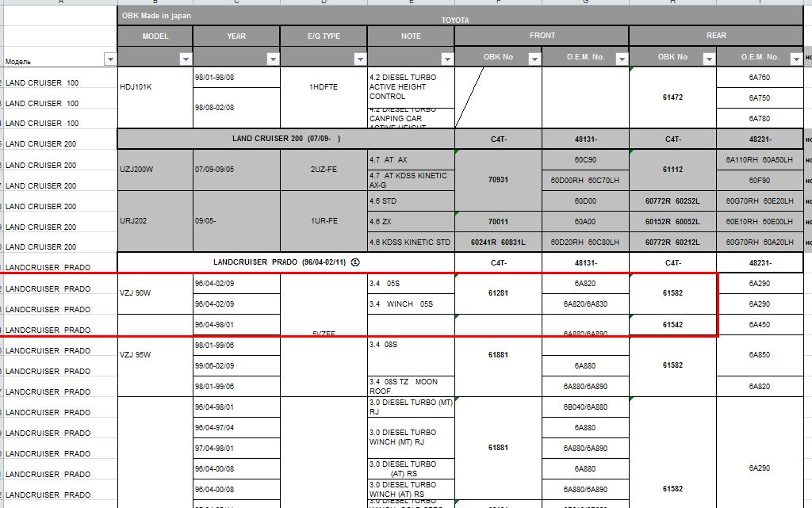This screenshot has height=508, width=812.
Task: Click the 'OBK Made in japan' title cell
Action: pyautogui.click(x=157, y=16)
